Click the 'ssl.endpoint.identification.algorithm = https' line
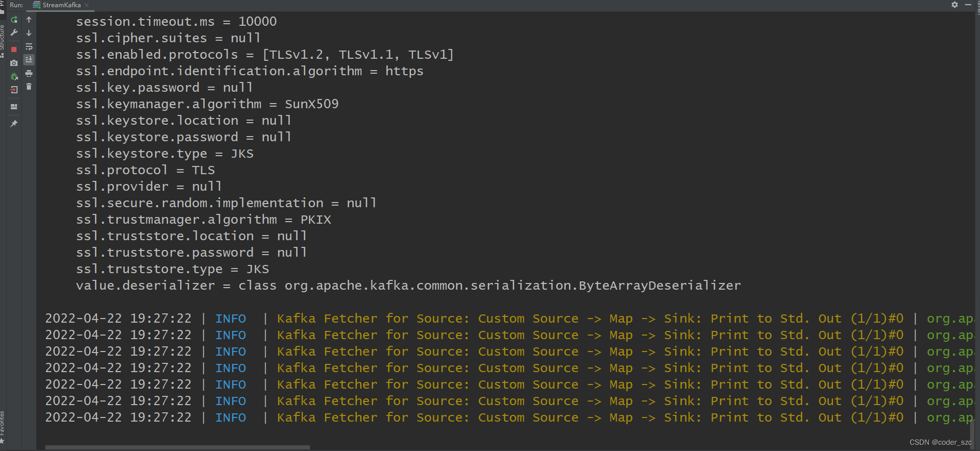The image size is (980, 451). [x=250, y=71]
